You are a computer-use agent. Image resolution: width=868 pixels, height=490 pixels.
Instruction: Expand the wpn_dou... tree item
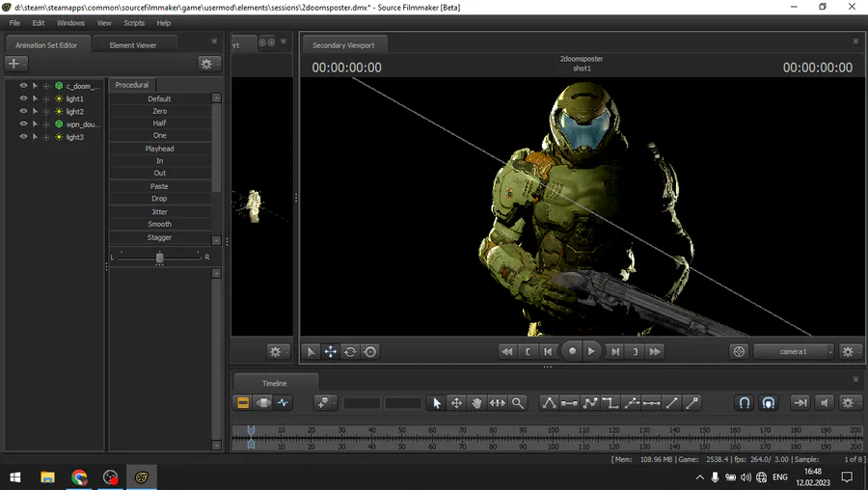pyautogui.click(x=46, y=124)
